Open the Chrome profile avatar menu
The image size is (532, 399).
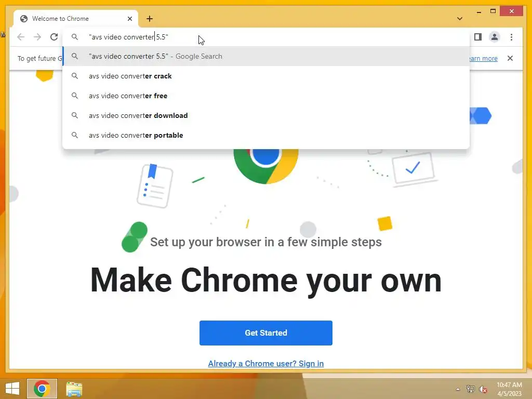coord(495,37)
